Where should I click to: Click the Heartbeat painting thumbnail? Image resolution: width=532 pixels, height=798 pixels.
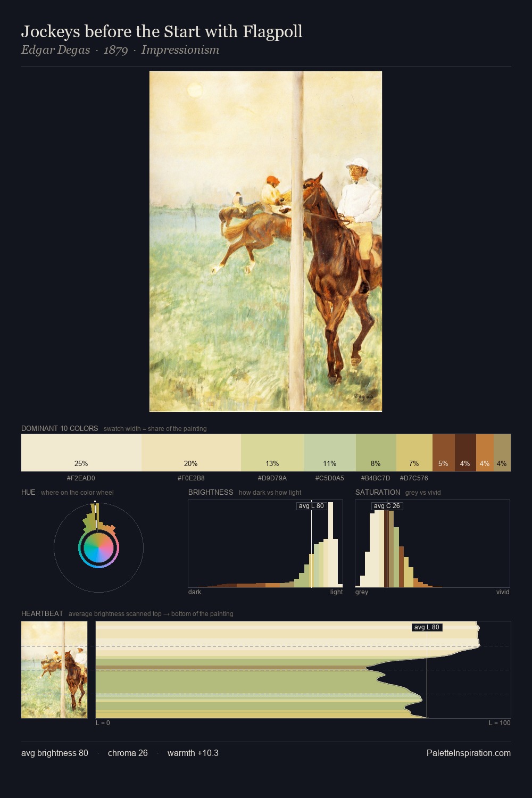coord(54,670)
